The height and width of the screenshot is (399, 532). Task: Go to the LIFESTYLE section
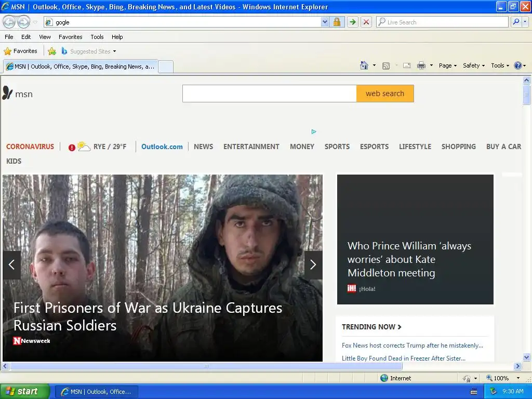click(x=415, y=147)
